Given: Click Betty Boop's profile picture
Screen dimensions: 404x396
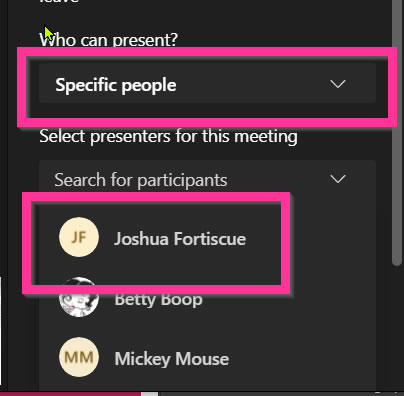Looking at the screenshot, I should 79,298.
